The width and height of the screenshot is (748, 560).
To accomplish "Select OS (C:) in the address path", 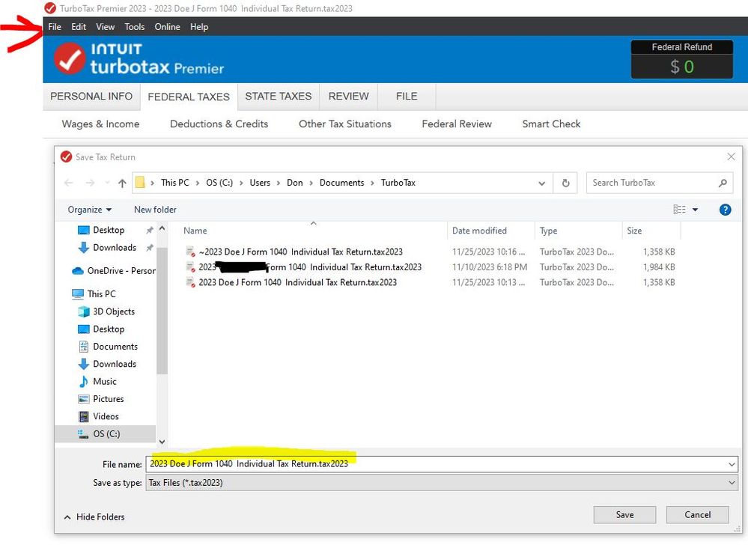I will tap(219, 183).
